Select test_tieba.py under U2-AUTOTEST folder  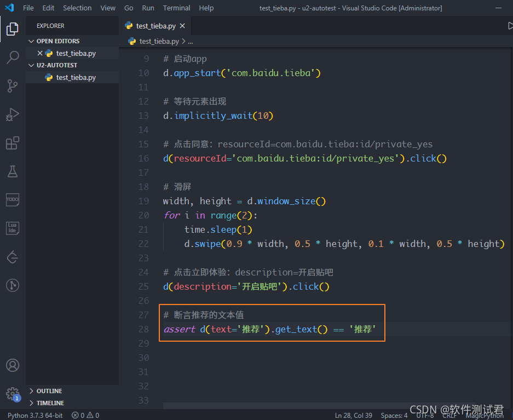coord(72,78)
